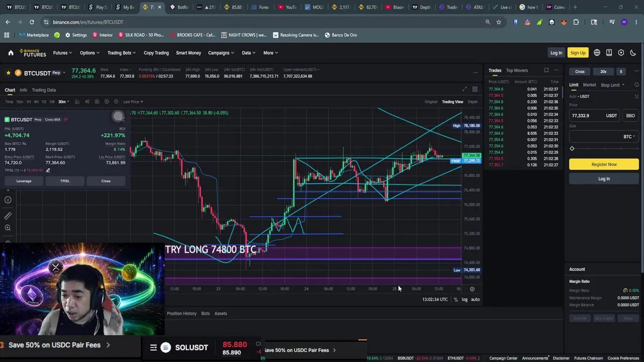The height and width of the screenshot is (362, 644).
Task: Select the chart ruler measure tool
Action: (8, 216)
